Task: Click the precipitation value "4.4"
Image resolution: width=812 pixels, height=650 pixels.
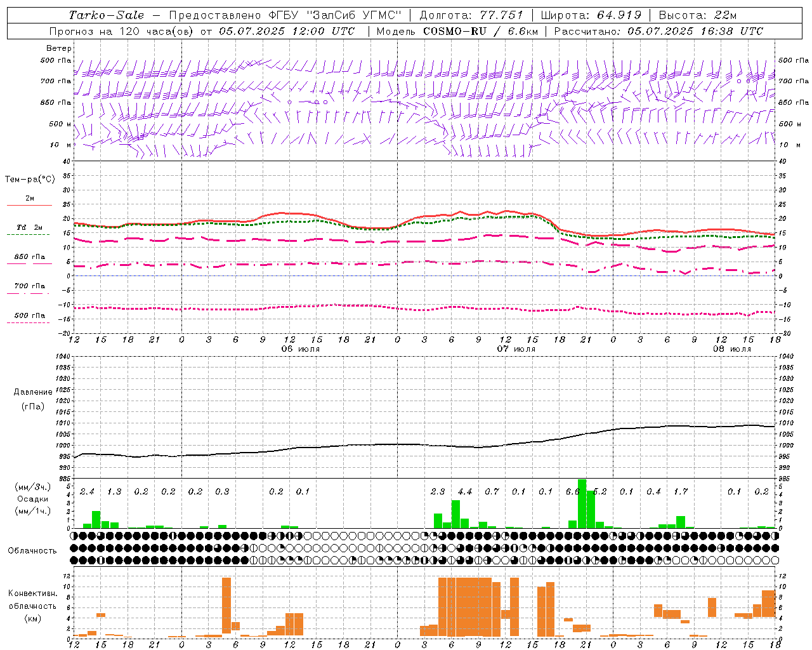Action: (x=465, y=491)
